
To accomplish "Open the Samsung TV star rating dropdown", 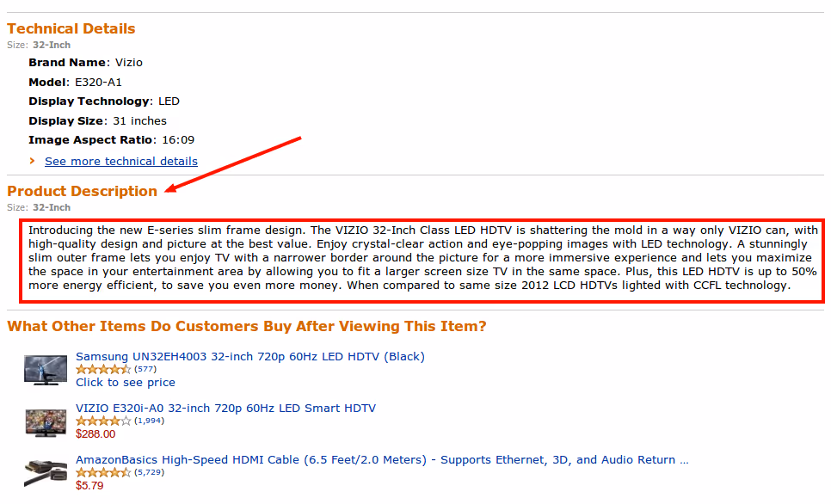I will 103,369.
